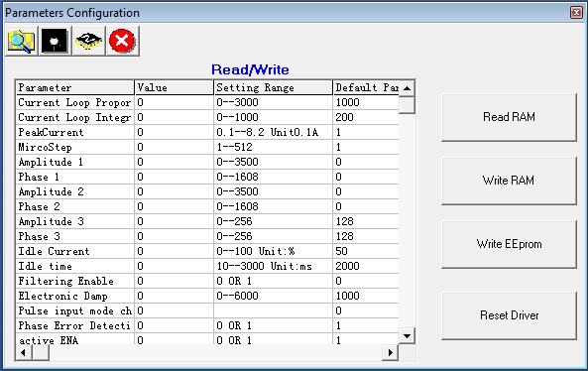
Task: Click the table scroll up arrow
Action: [x=407, y=88]
